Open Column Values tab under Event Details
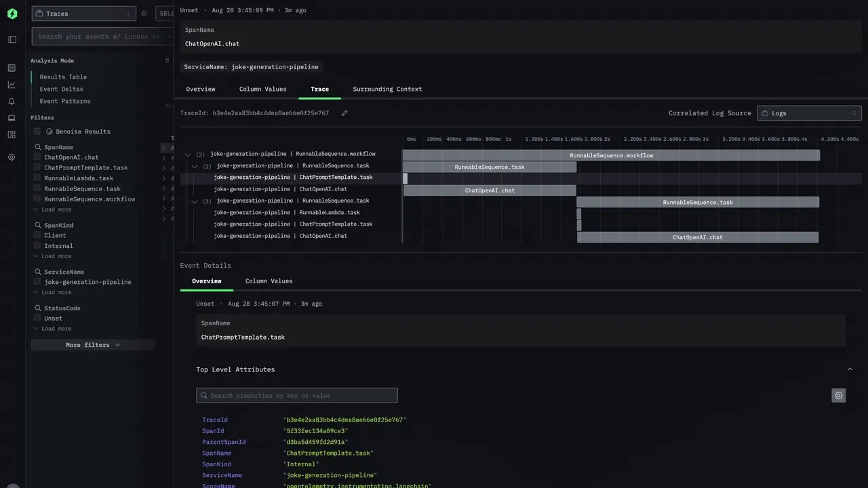Screen dimensions: 868x488 point(269,281)
